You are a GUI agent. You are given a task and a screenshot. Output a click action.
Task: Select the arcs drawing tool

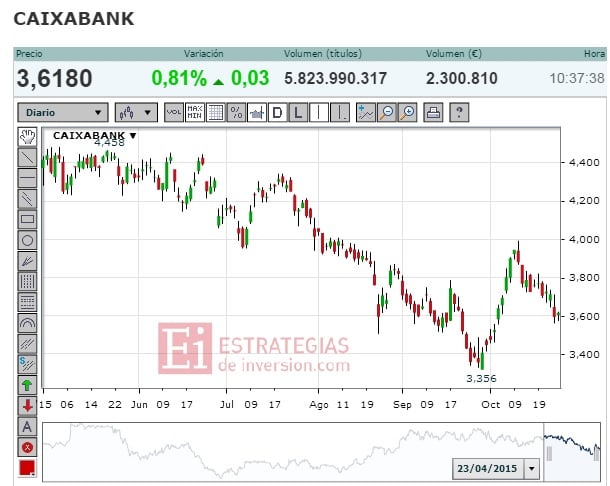pos(27,323)
